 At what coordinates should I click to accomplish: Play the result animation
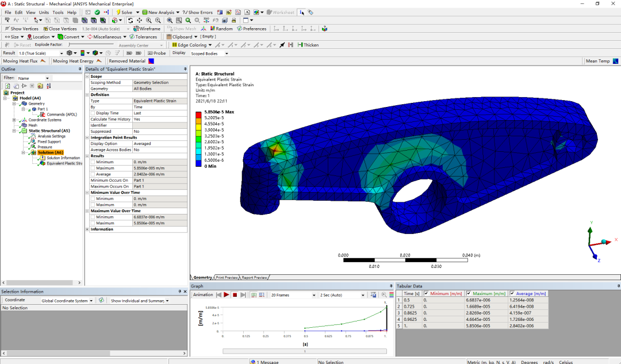226,294
